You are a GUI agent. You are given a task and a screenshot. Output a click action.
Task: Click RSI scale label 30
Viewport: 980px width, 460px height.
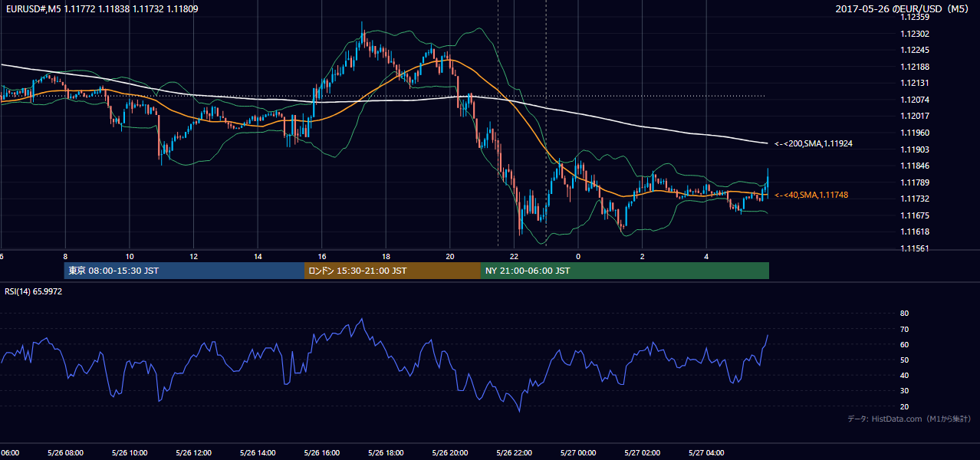[x=904, y=391]
